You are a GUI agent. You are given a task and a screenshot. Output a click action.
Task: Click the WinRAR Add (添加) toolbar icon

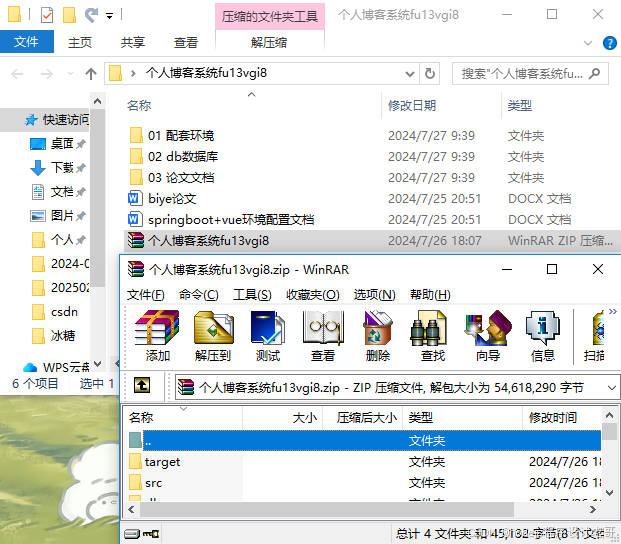[x=157, y=335]
